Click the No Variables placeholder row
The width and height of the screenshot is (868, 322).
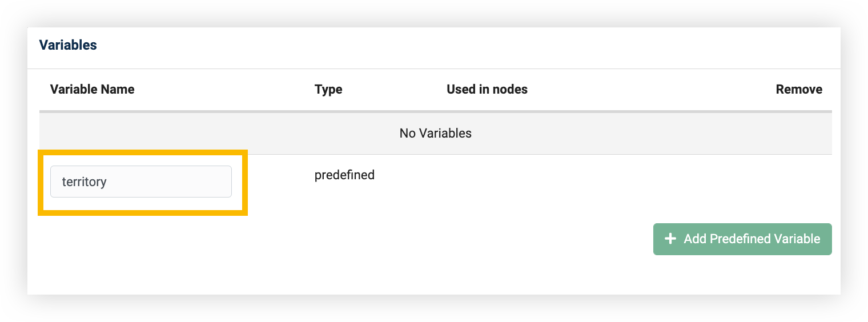tap(435, 134)
